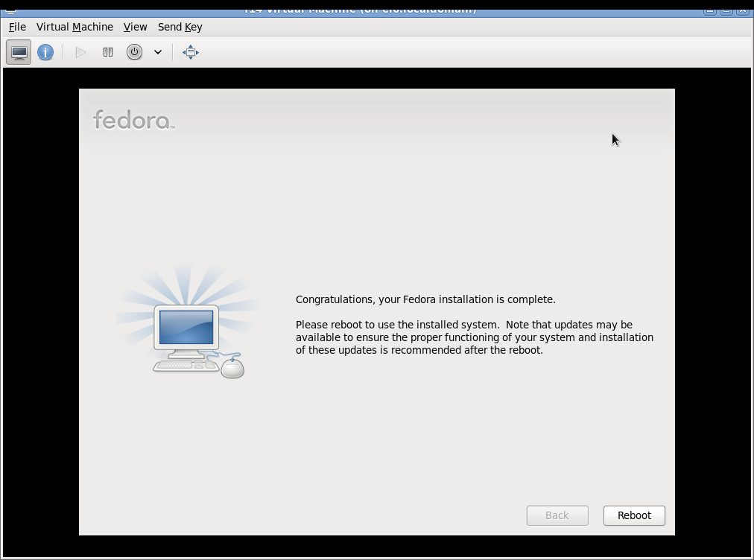The height and width of the screenshot is (560, 754).
Task: Open the File menu
Action: coord(17,27)
